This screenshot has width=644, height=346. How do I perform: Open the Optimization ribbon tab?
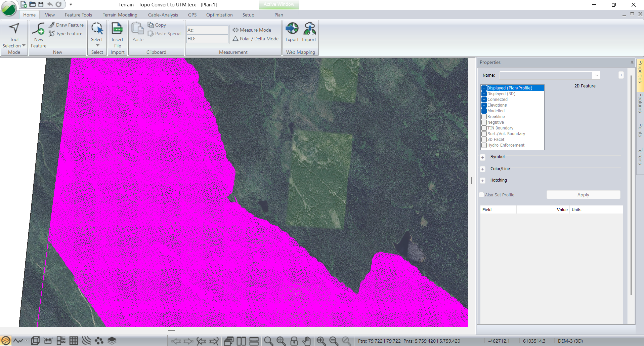pos(219,15)
